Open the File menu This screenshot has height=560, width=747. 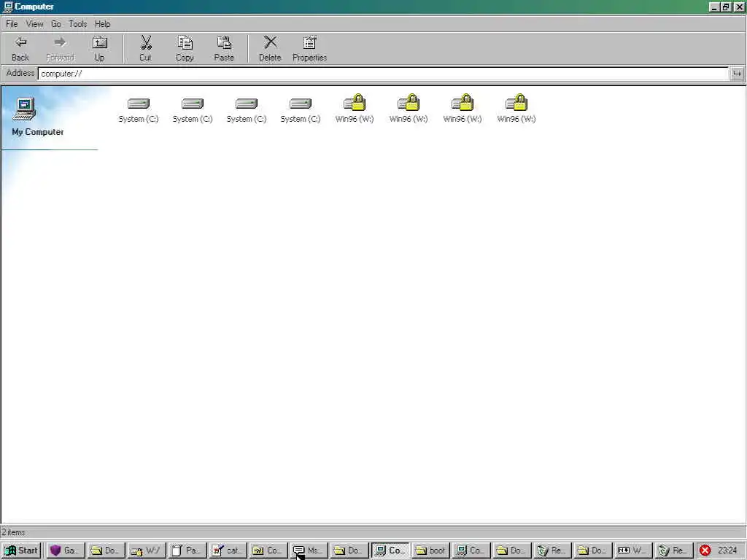point(12,24)
